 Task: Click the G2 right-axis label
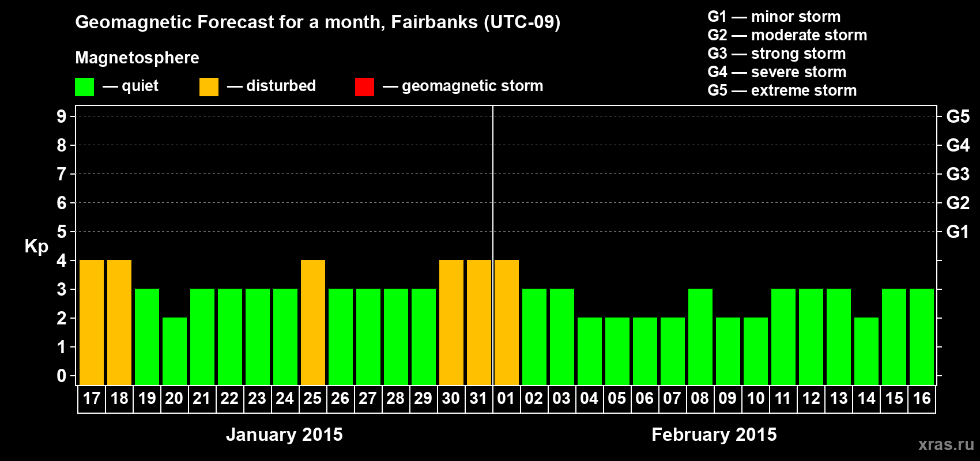[x=958, y=203]
